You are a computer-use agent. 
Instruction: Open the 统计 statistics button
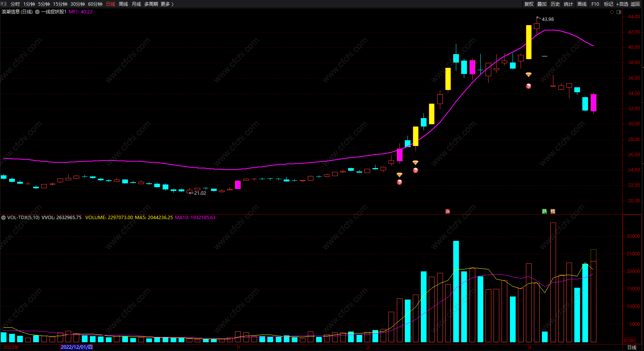[569, 4]
